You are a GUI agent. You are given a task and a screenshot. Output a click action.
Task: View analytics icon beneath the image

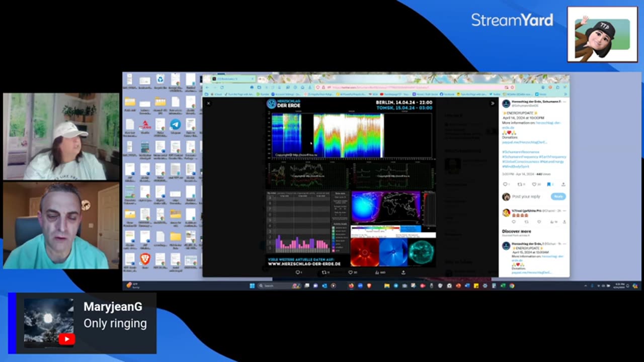click(377, 272)
